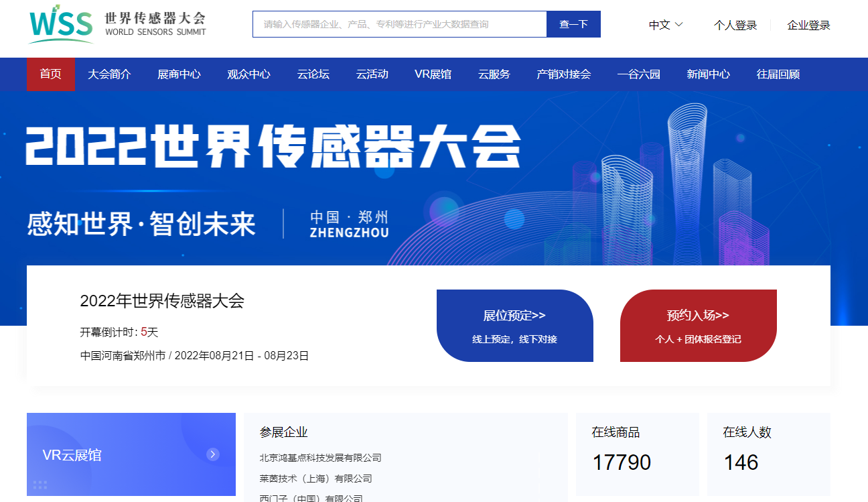This screenshot has width=868, height=502.
Task: Click the 2022年世界传感器大会 title text
Action: point(162,301)
